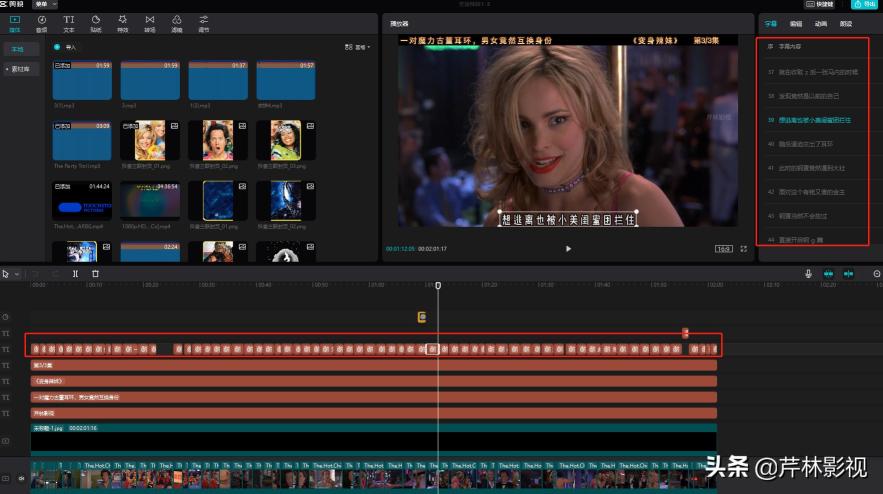Screen dimensions: 883x494
Task: Play the preview video
Action: tap(568, 248)
